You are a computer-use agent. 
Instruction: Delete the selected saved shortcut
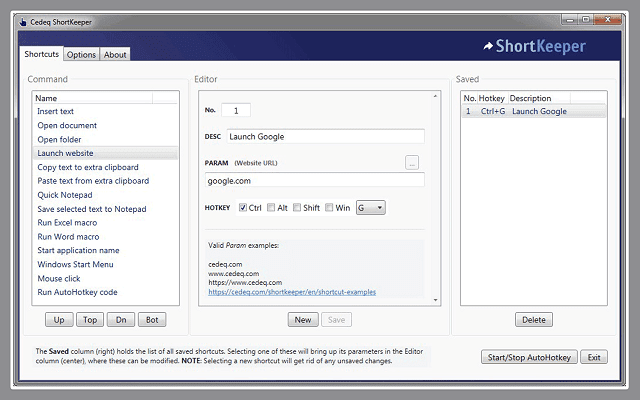[x=533, y=320]
